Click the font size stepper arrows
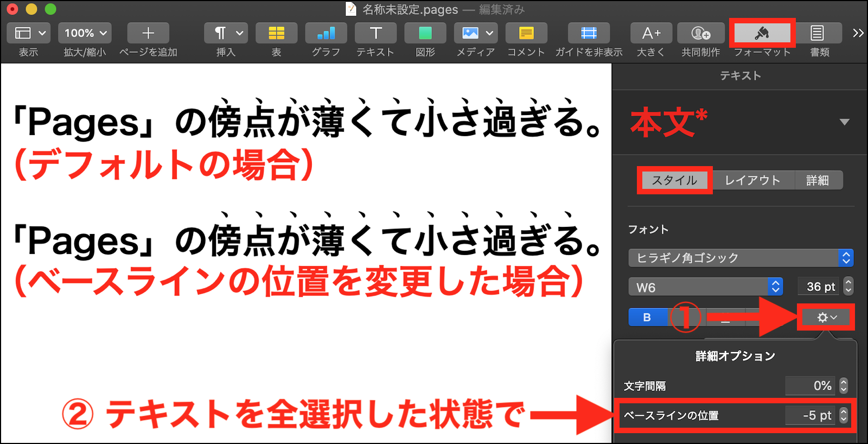The width and height of the screenshot is (868, 444). [x=848, y=287]
